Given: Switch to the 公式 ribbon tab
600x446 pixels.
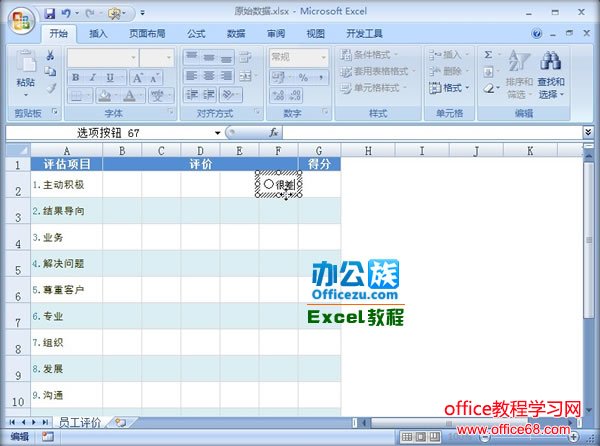Looking at the screenshot, I should (x=196, y=34).
